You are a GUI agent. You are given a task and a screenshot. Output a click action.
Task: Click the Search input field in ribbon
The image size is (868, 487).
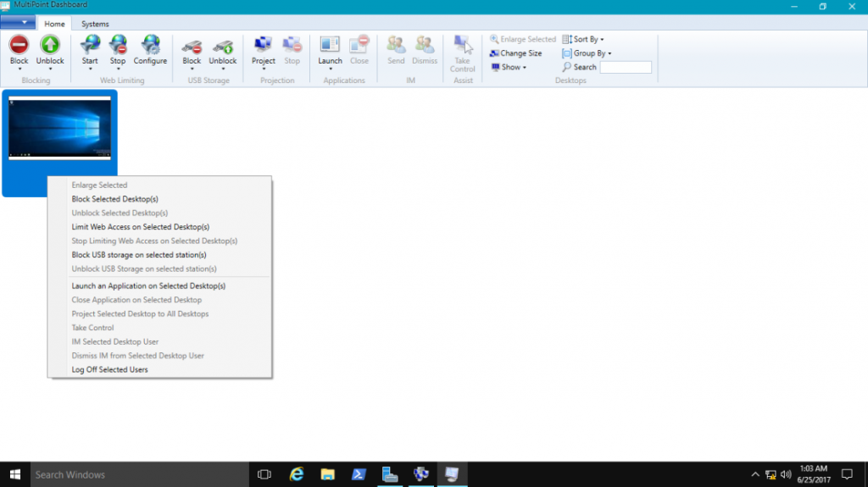[626, 67]
